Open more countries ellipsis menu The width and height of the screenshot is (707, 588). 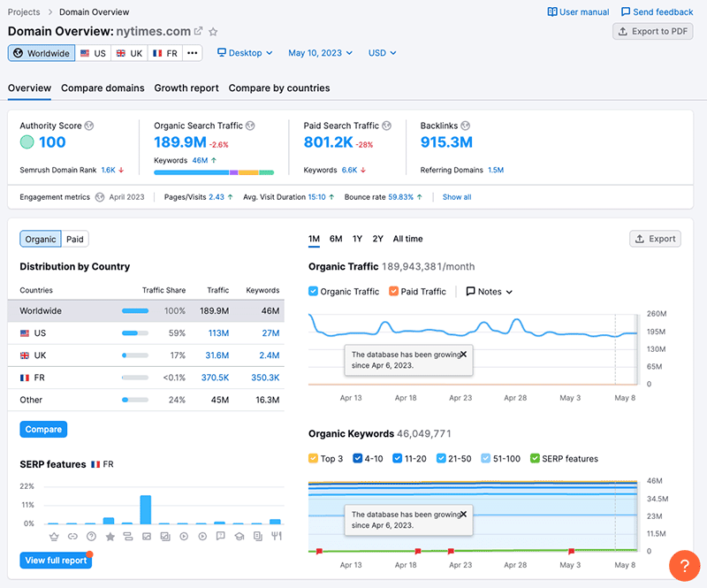tap(193, 53)
